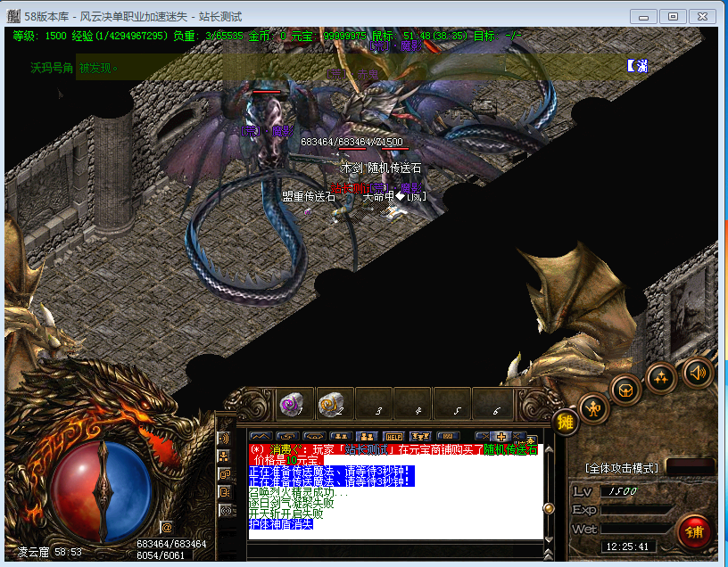Image resolution: width=728 pixels, height=567 pixels.
Task: Target the [荒]·赤鬼 monster name
Action: (x=352, y=74)
